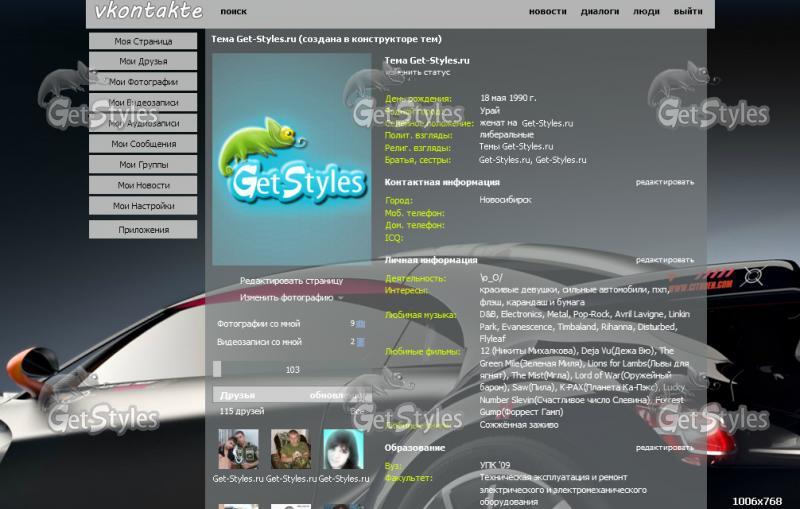The height and width of the screenshot is (509, 800).
Task: Open 'Приложения' in the sidebar
Action: tap(143, 230)
